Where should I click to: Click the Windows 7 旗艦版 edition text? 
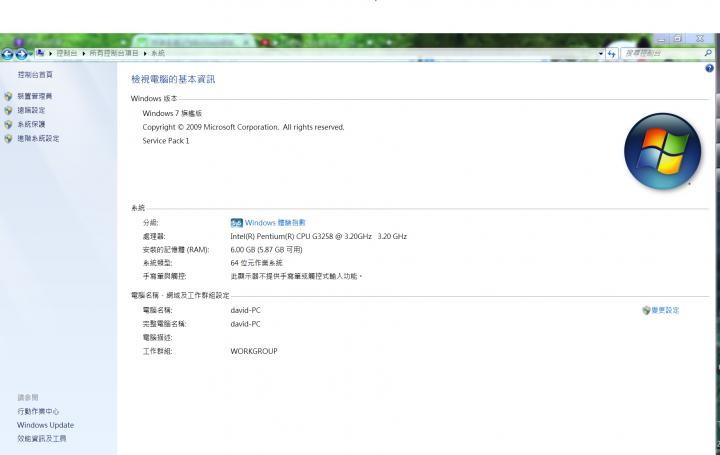[172, 113]
